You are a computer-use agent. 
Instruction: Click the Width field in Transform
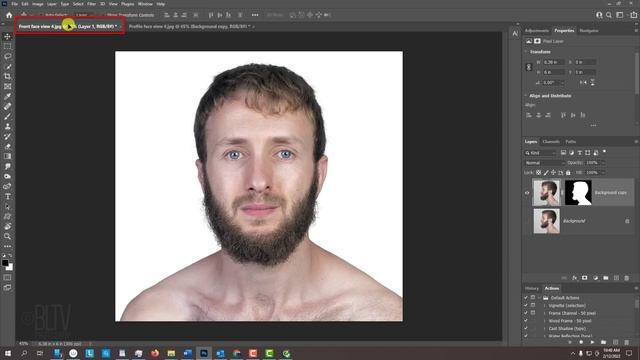553,62
